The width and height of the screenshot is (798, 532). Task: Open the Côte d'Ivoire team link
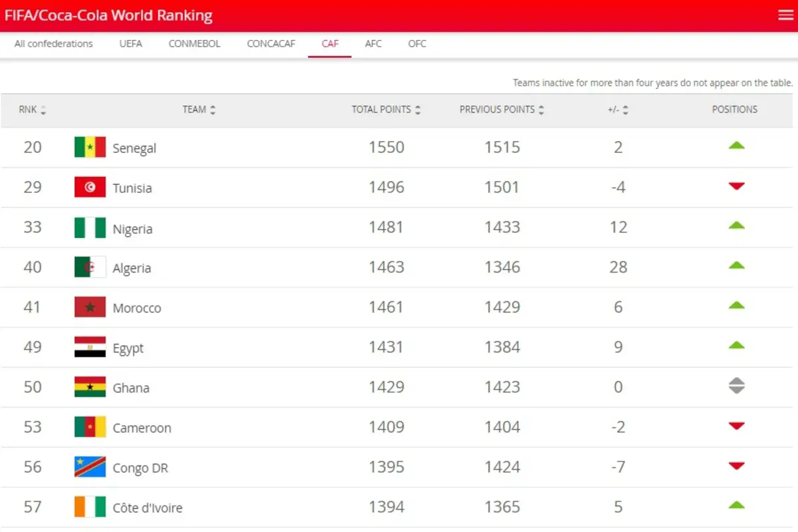148,507
